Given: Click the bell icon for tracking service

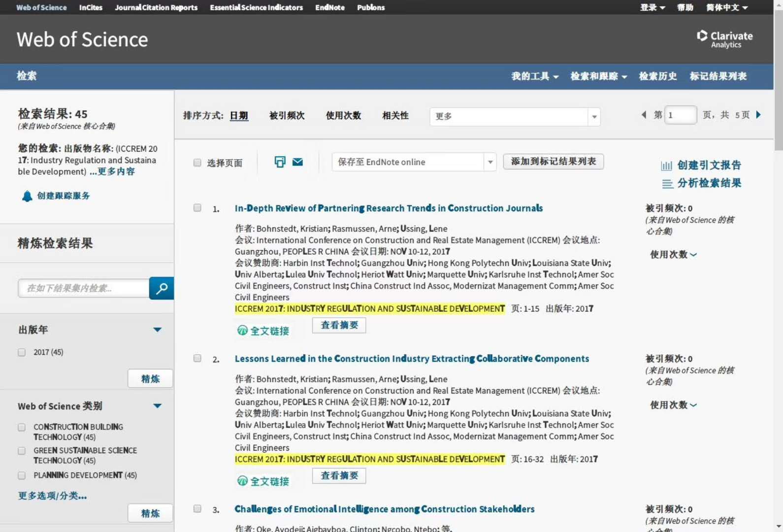Looking at the screenshot, I should tap(27, 196).
